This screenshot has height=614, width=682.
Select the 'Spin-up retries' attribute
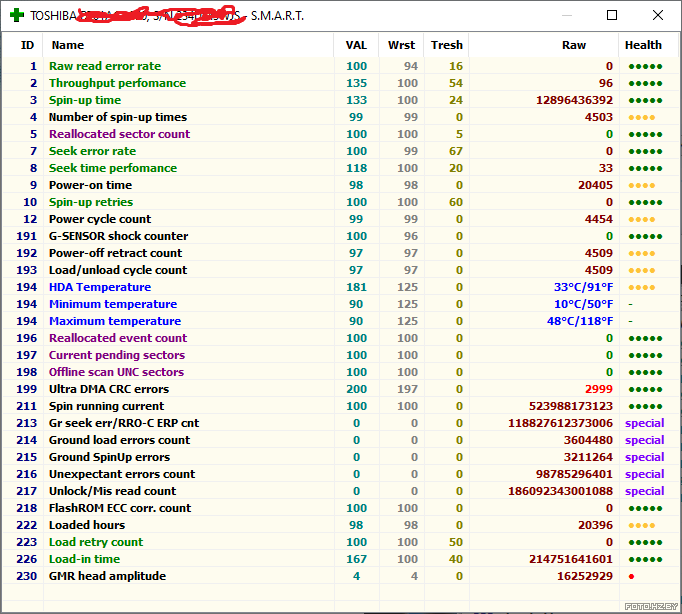91,202
